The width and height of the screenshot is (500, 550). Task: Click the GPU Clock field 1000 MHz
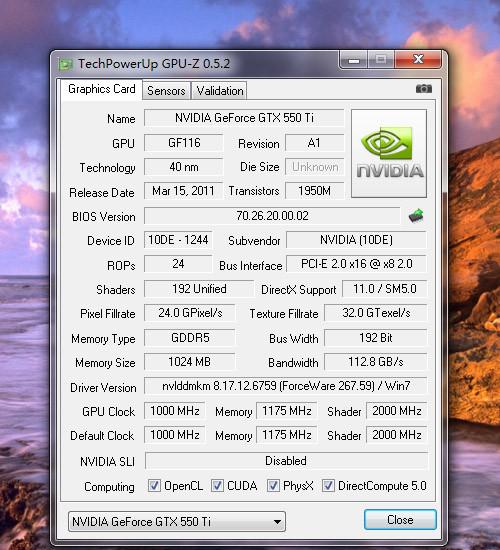coord(174,410)
